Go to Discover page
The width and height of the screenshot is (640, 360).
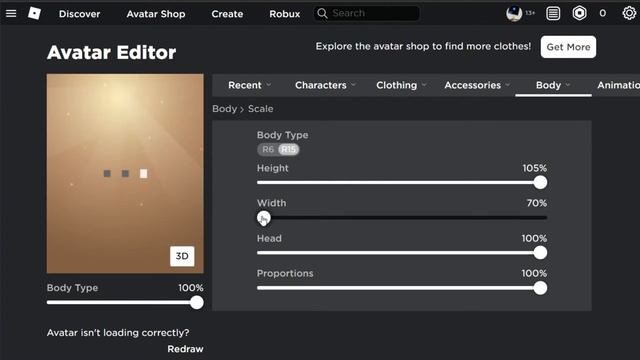[x=79, y=14]
